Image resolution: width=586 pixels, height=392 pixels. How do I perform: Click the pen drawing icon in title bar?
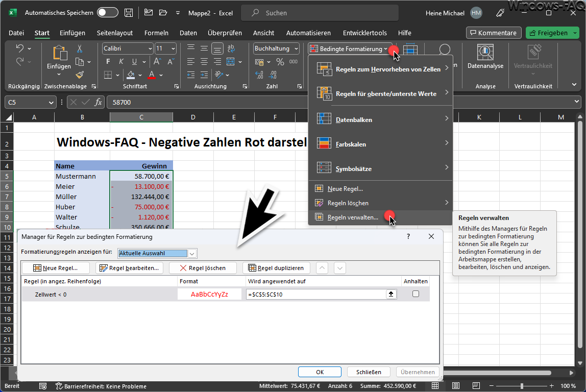[500, 13]
